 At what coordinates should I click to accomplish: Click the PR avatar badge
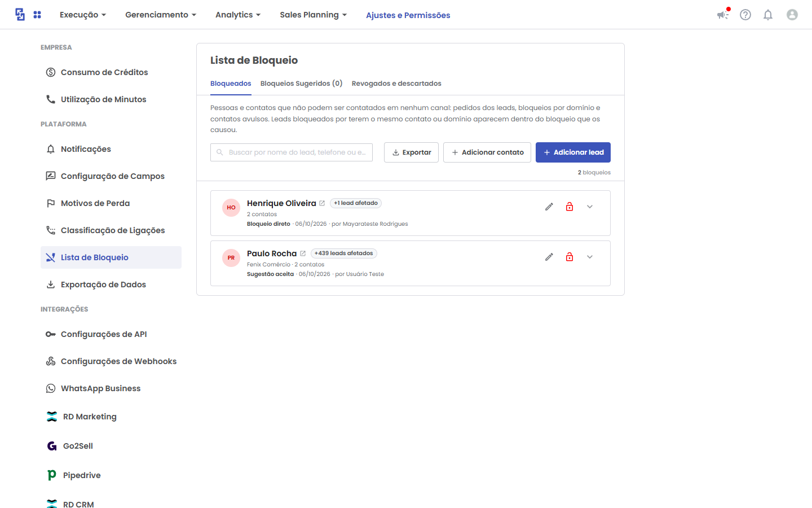point(231,258)
